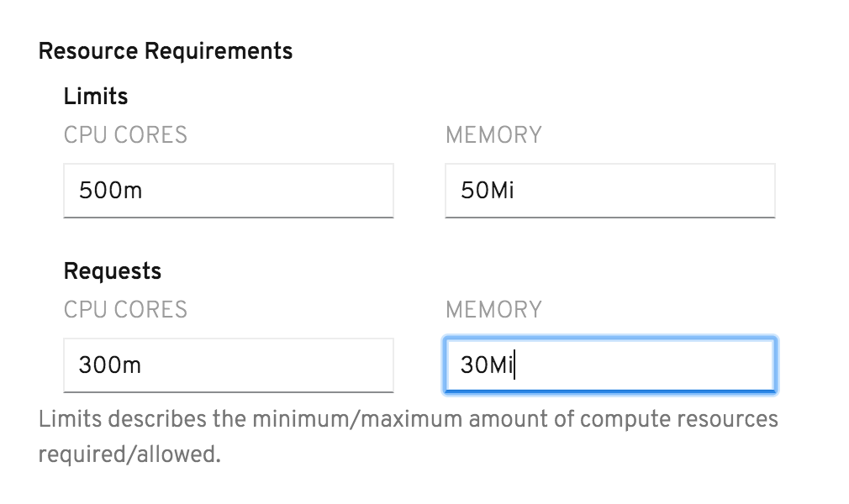This screenshot has height=504, width=849.
Task: Focus the Requests Memory input field
Action: click(x=609, y=365)
